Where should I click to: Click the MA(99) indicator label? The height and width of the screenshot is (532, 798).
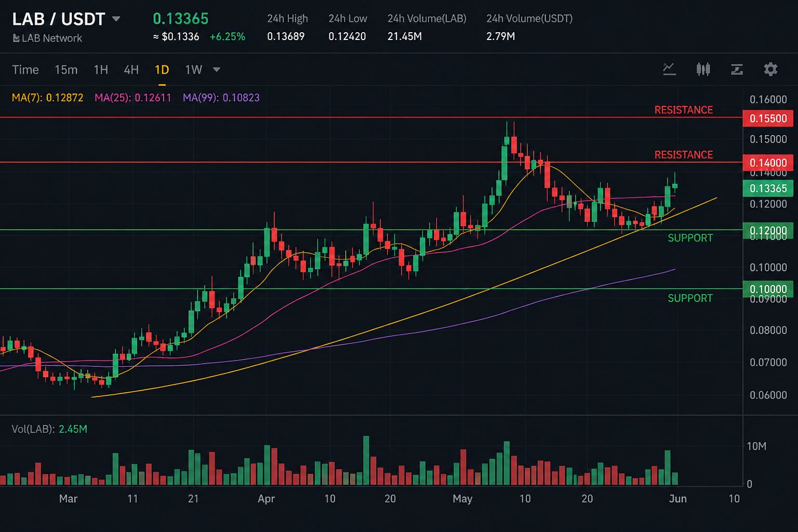click(221, 98)
